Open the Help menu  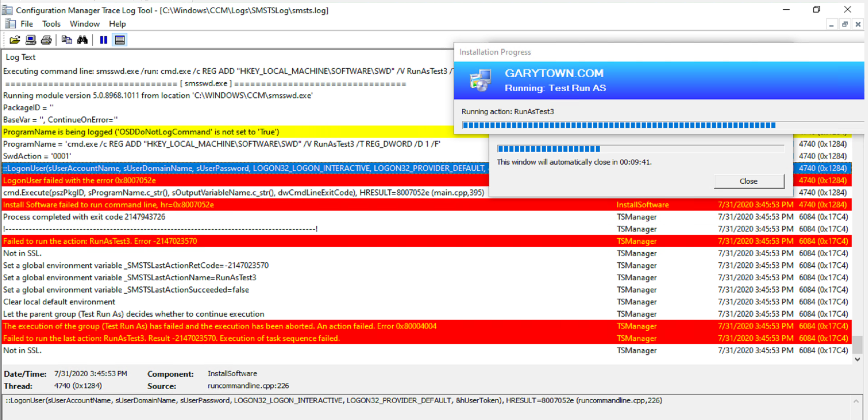point(117,24)
